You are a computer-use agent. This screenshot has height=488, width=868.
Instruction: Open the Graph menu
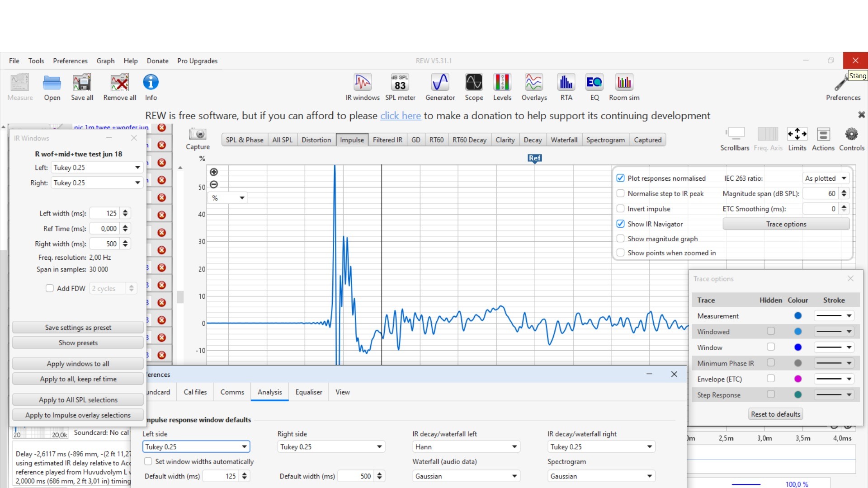point(105,61)
